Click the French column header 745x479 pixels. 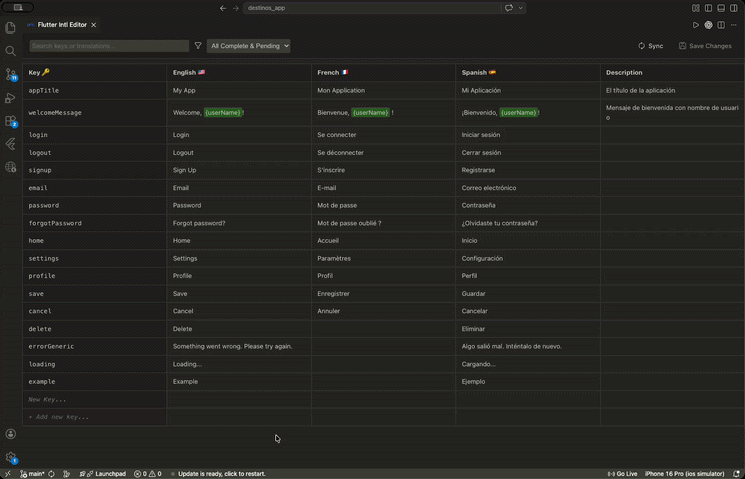pyautogui.click(x=383, y=72)
